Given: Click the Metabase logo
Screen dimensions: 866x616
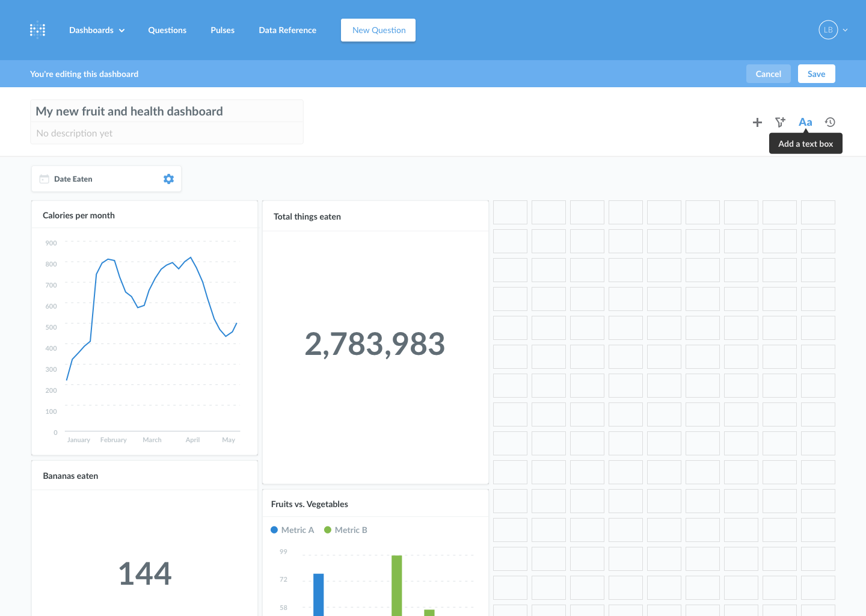Looking at the screenshot, I should pos(37,29).
